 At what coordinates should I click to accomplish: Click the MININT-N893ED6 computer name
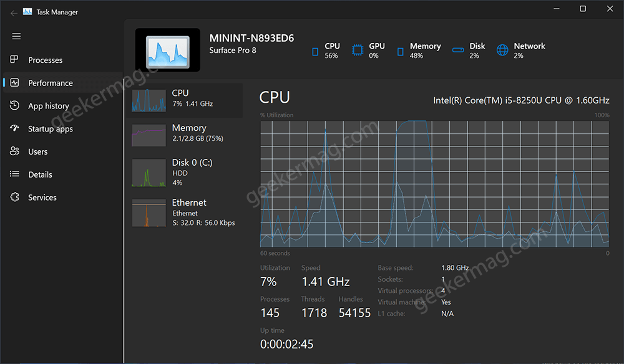click(x=251, y=38)
